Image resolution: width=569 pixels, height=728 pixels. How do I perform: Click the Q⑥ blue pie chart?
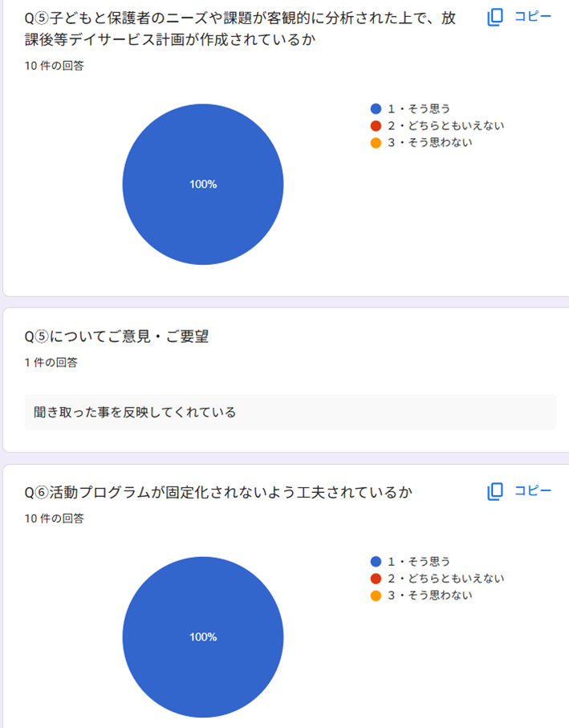203,636
